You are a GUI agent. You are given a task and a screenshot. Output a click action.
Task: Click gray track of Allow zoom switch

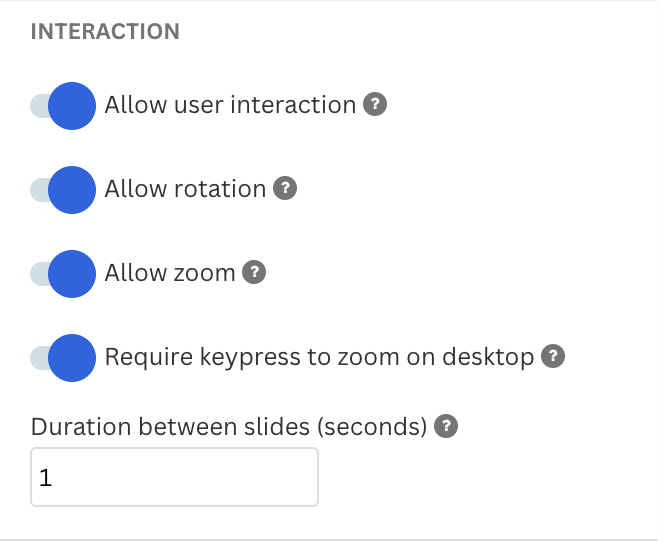point(38,273)
